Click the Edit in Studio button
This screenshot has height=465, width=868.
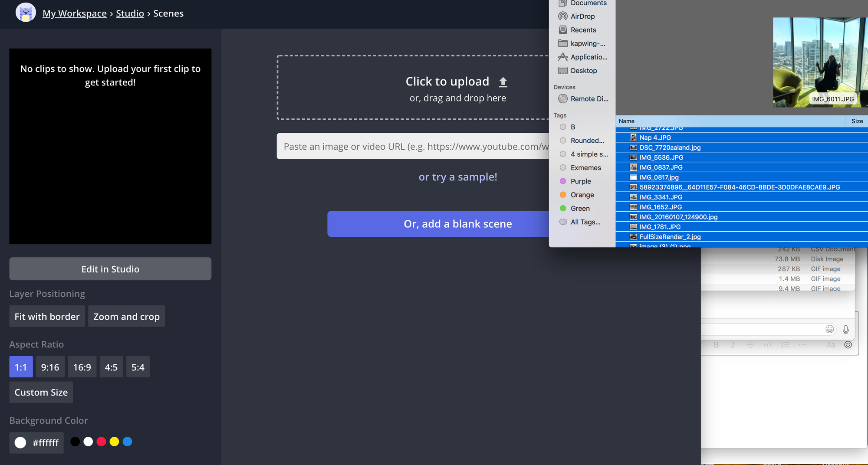pyautogui.click(x=110, y=269)
